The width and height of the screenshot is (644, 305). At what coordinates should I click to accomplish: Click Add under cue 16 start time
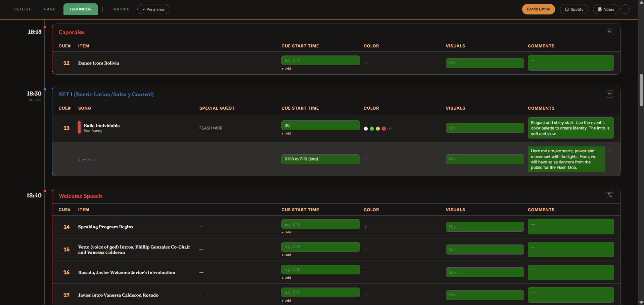[286, 278]
